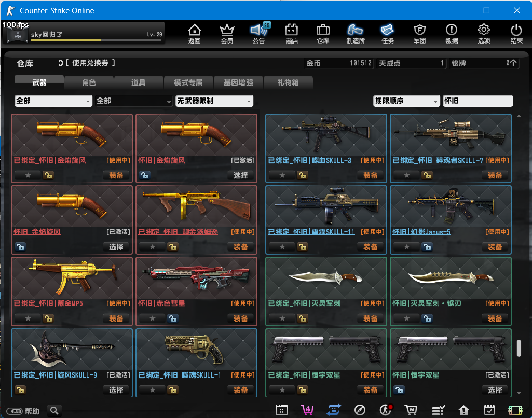532x418 pixels.
Task: Switch to the 礼物箱 tab
Action: pos(288,82)
